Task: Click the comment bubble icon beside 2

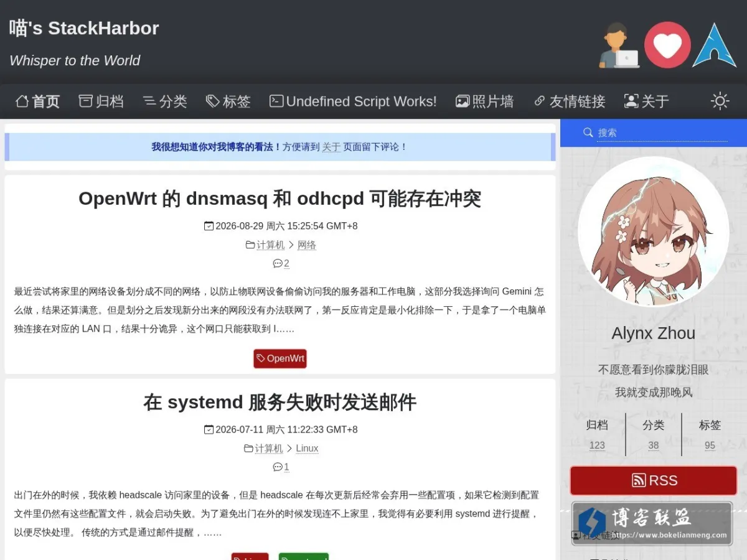Action: click(278, 263)
